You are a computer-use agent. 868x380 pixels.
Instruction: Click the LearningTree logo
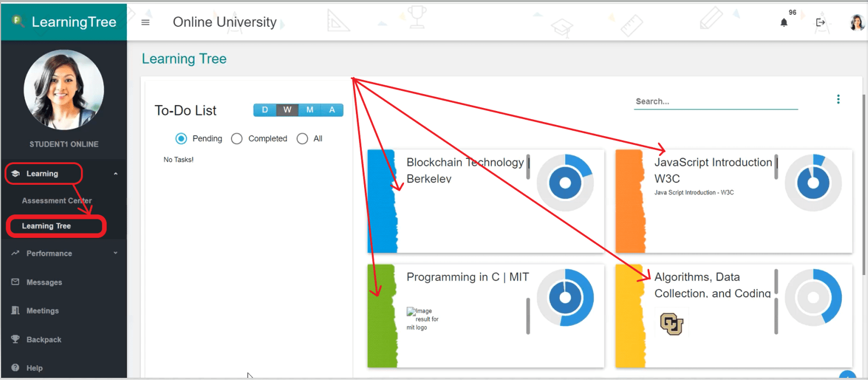coord(64,22)
